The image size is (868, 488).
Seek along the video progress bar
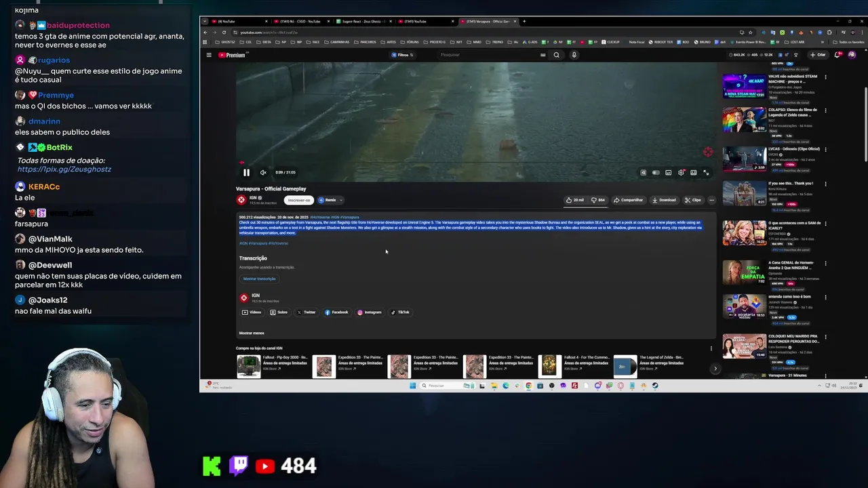pyautogui.click(x=475, y=163)
